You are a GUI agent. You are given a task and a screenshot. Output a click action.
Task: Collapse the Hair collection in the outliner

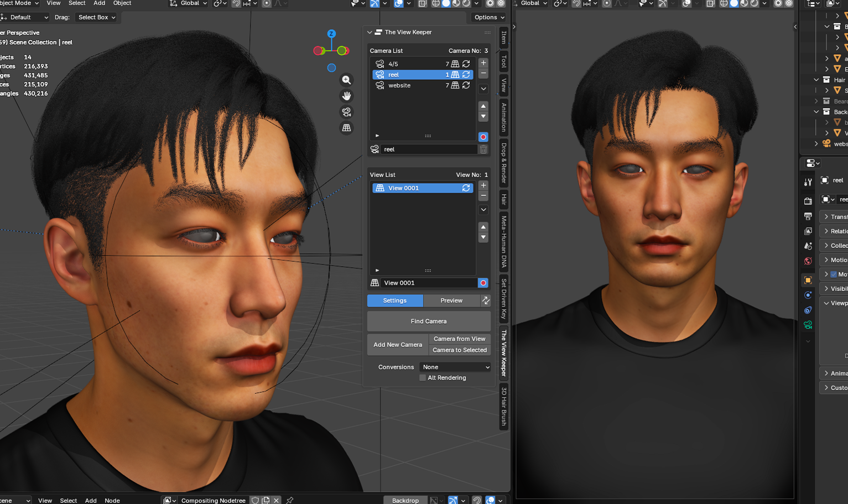coord(816,80)
